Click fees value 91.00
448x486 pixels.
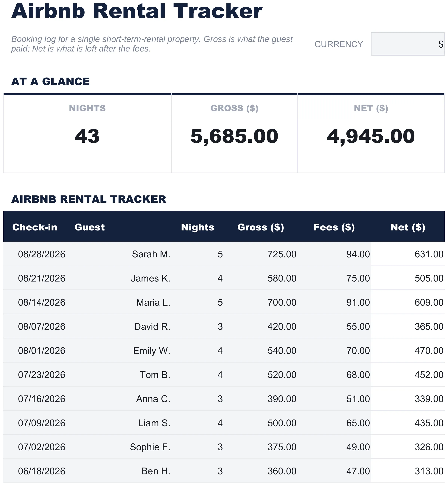click(358, 302)
